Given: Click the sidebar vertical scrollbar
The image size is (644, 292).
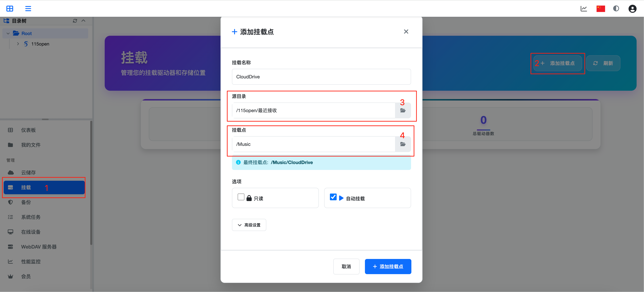Looking at the screenshot, I should [91, 183].
